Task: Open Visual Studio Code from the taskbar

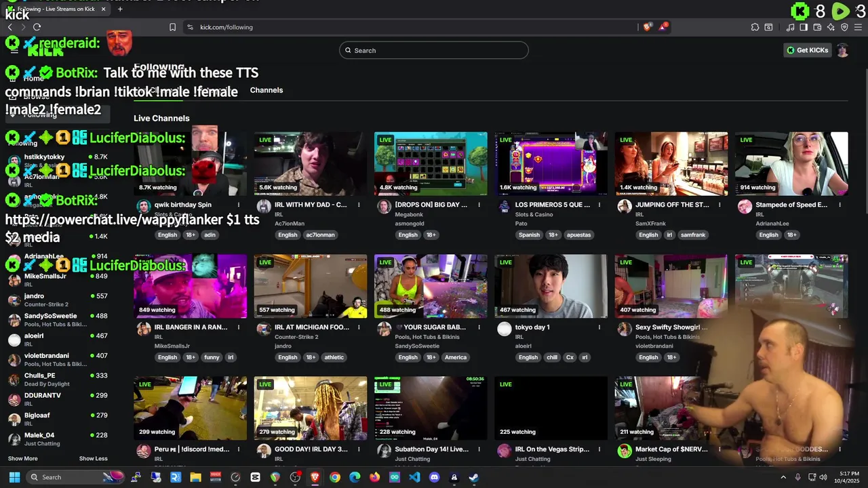Action: click(414, 477)
